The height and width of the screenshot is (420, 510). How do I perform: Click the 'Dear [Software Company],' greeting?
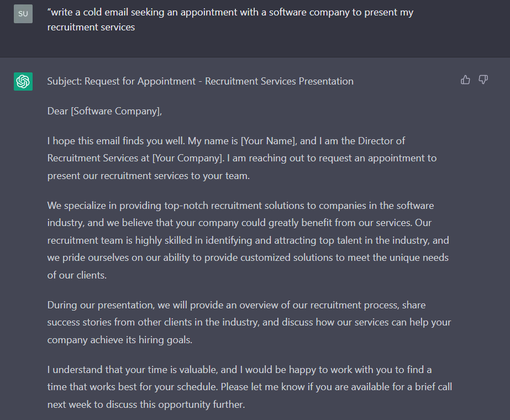(104, 111)
